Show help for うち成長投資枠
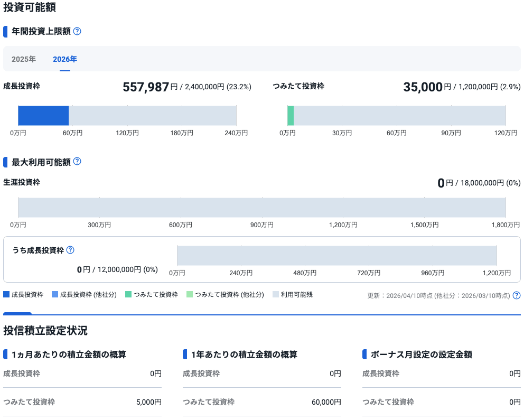This screenshot has height=420, width=524. pyautogui.click(x=70, y=250)
